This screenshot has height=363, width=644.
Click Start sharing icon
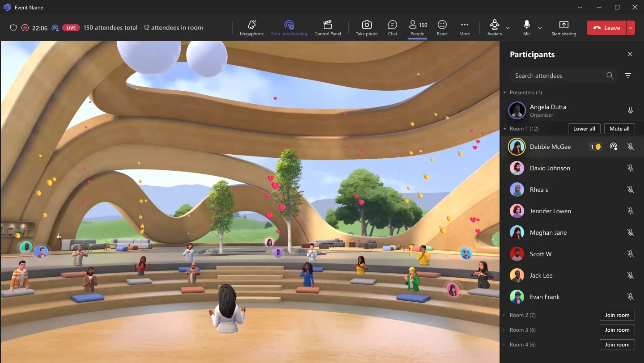pyautogui.click(x=564, y=25)
